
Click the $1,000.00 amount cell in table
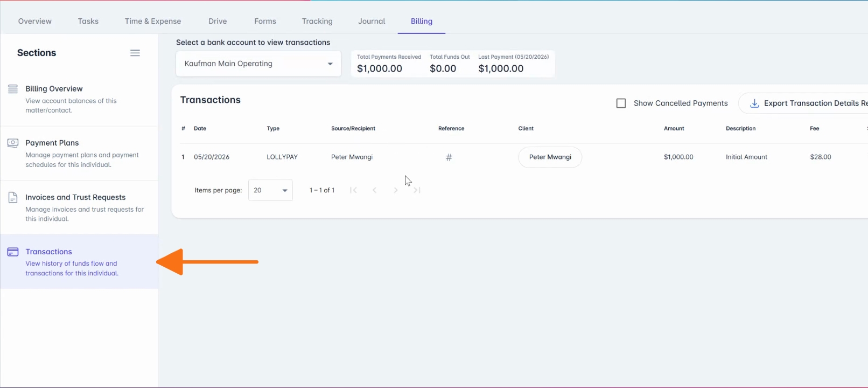678,157
